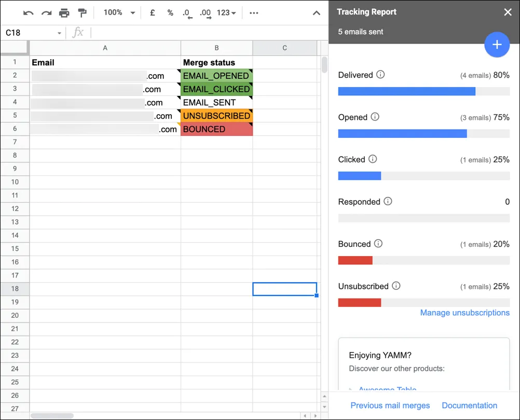Select column C header

(284, 48)
